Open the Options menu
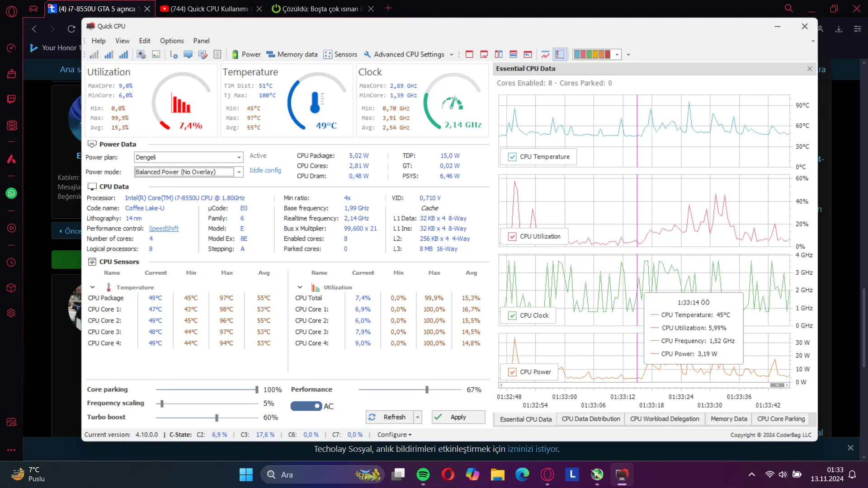This screenshot has width=868, height=488. point(172,41)
